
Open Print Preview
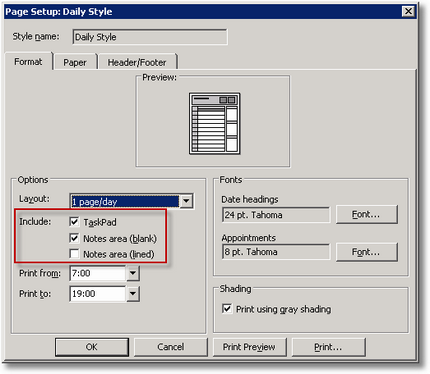click(x=249, y=347)
